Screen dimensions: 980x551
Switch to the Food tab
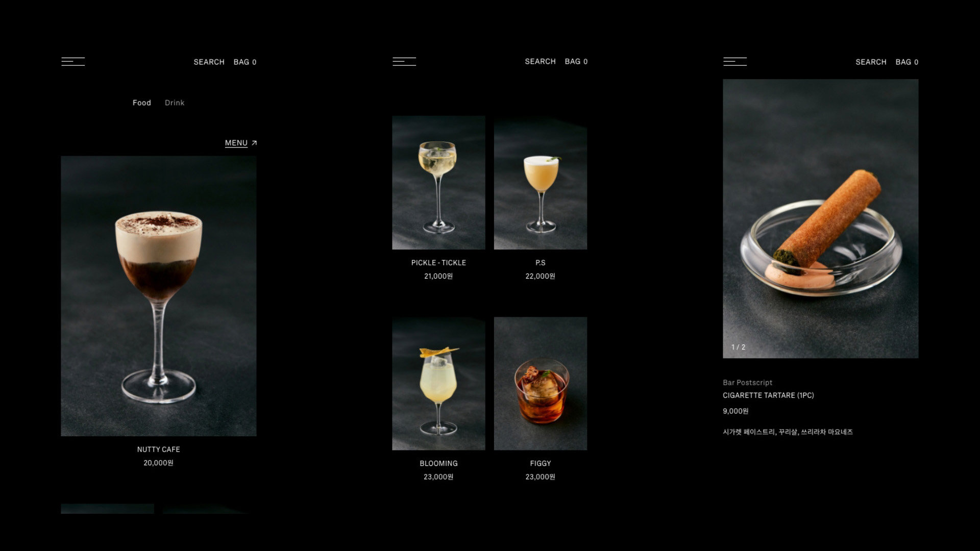[x=142, y=103]
